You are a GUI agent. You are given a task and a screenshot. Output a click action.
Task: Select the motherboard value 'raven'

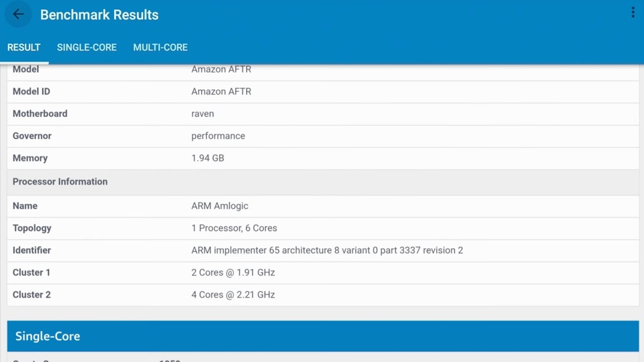click(203, 114)
